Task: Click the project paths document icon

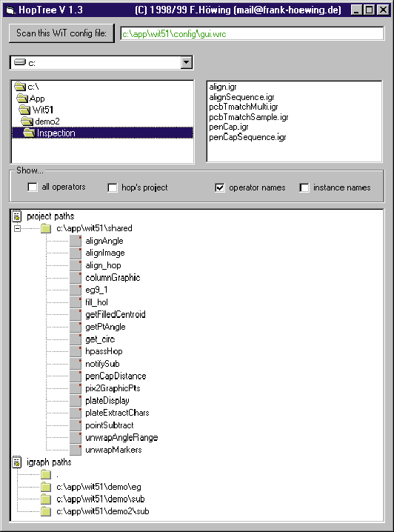Action: tap(16, 216)
